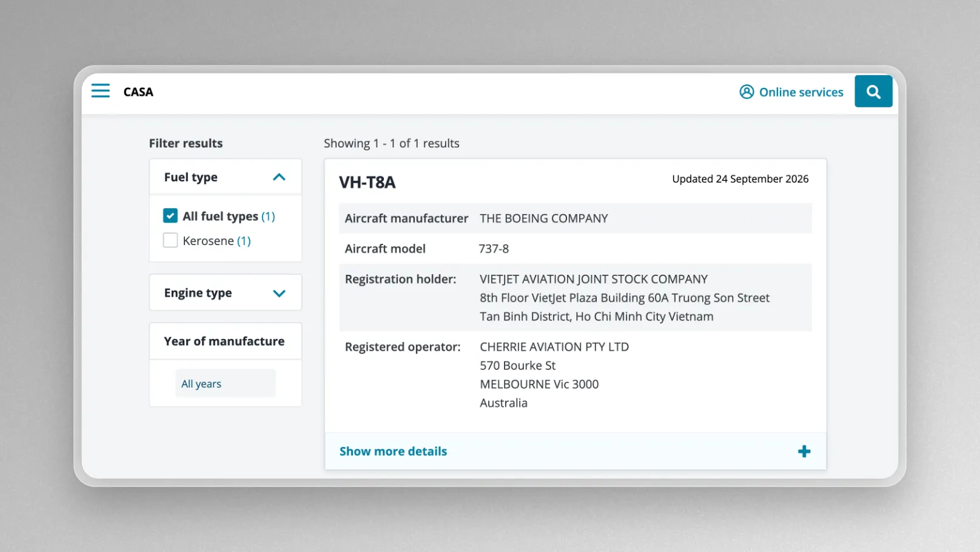Click the Australia country line
The width and height of the screenshot is (980, 552).
coord(503,403)
